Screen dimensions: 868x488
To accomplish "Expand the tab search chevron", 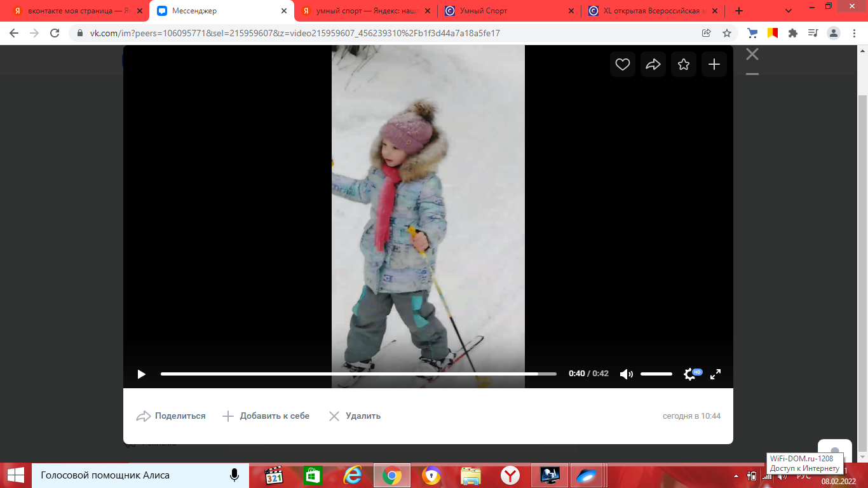I will pos(789,11).
